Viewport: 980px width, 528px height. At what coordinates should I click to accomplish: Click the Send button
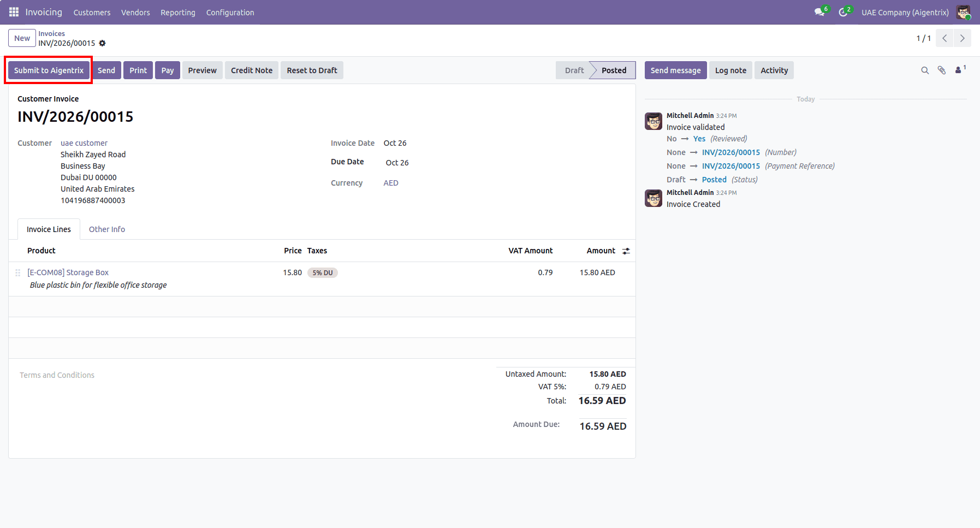(106, 70)
